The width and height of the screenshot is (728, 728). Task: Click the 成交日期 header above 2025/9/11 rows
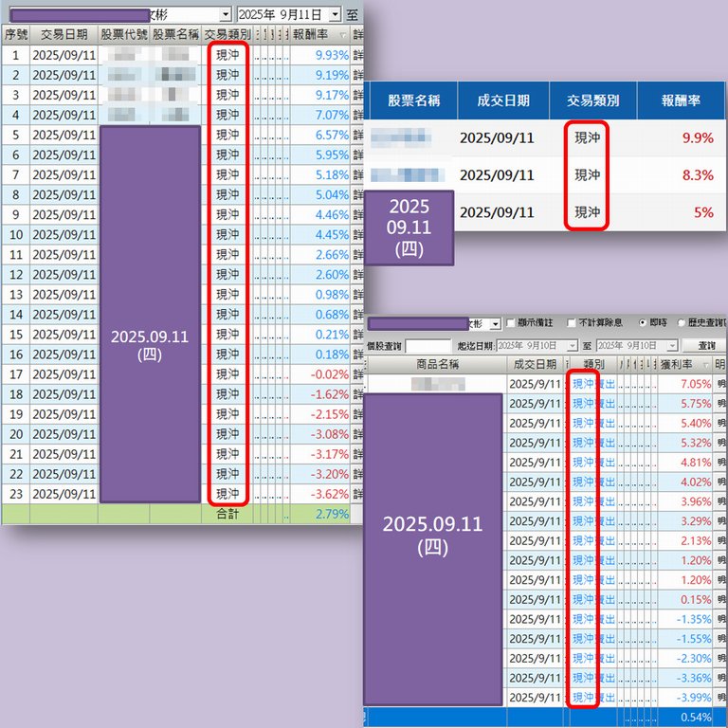pyautogui.click(x=534, y=364)
